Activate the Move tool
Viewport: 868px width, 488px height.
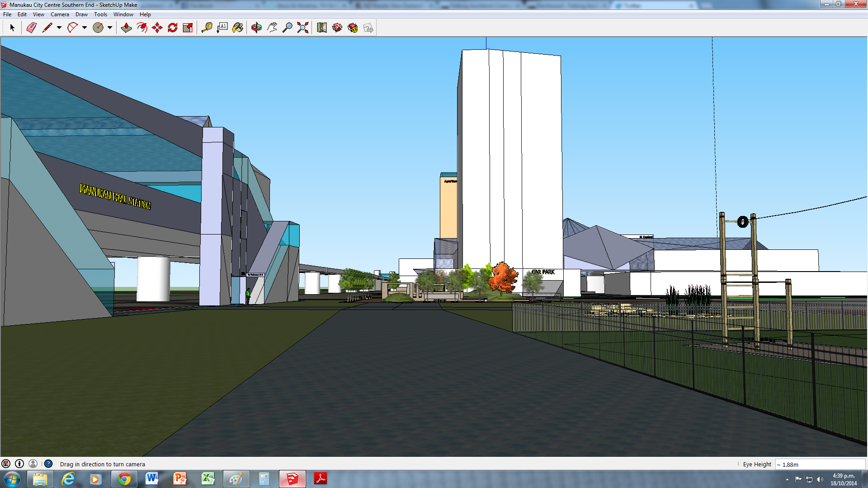157,28
